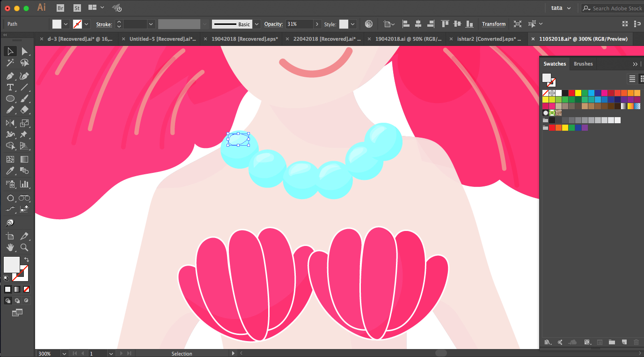644x357 pixels.
Task: Select the Puppet Warp pin tool
Action: coord(25,134)
